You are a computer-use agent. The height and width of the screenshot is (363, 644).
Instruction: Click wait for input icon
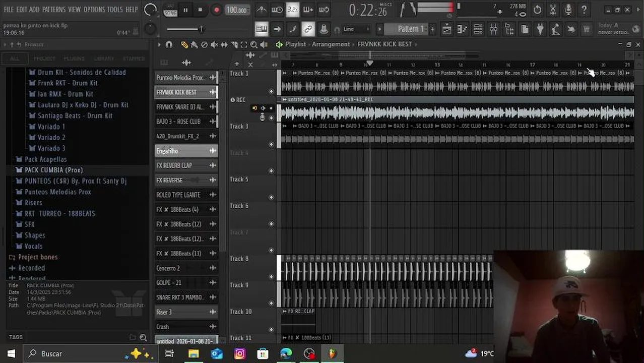tap(277, 10)
